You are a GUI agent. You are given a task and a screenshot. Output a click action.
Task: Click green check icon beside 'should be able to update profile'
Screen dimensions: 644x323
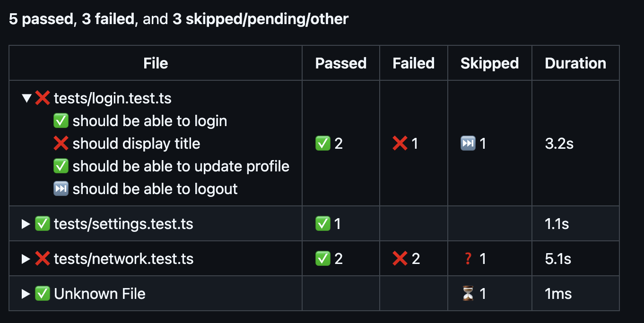61,166
